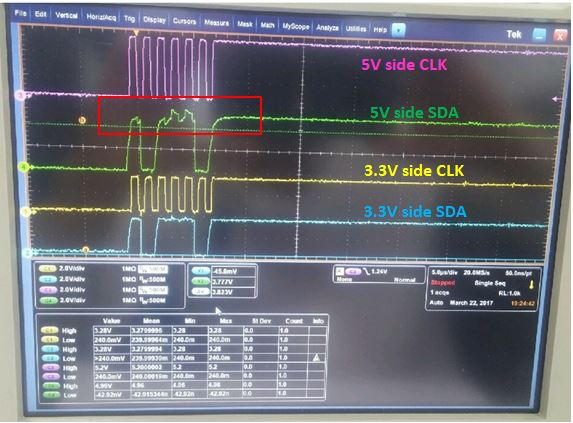573x423 pixels.
Task: Click the C1 yellow badge in vertical scale readout
Action: tap(48, 269)
